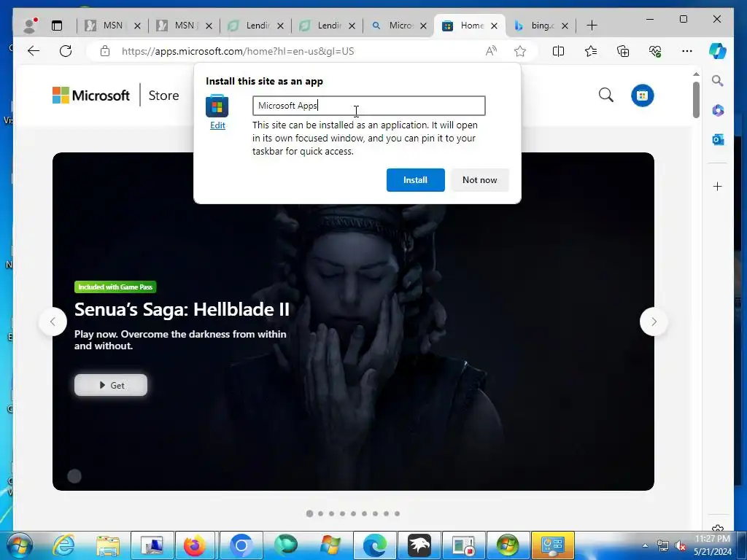The width and height of the screenshot is (747, 560).
Task: Switch to the bing.c tab
Action: [x=541, y=26]
